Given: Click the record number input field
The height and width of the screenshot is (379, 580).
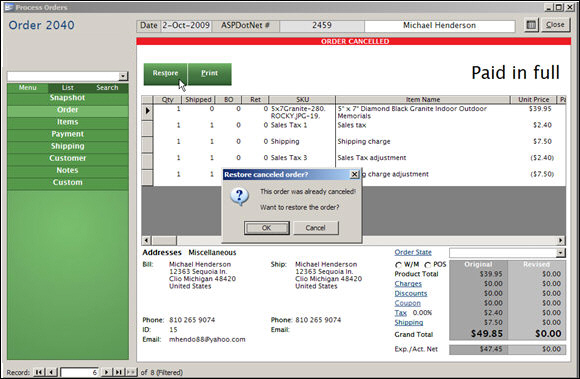Looking at the screenshot, I should [x=80, y=372].
